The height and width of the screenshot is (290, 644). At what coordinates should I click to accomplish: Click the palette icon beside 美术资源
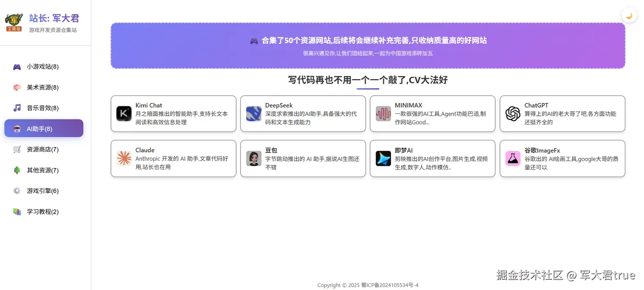coord(17,88)
